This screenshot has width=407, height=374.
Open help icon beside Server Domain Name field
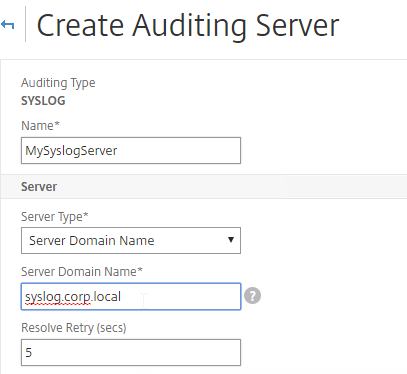(252, 296)
